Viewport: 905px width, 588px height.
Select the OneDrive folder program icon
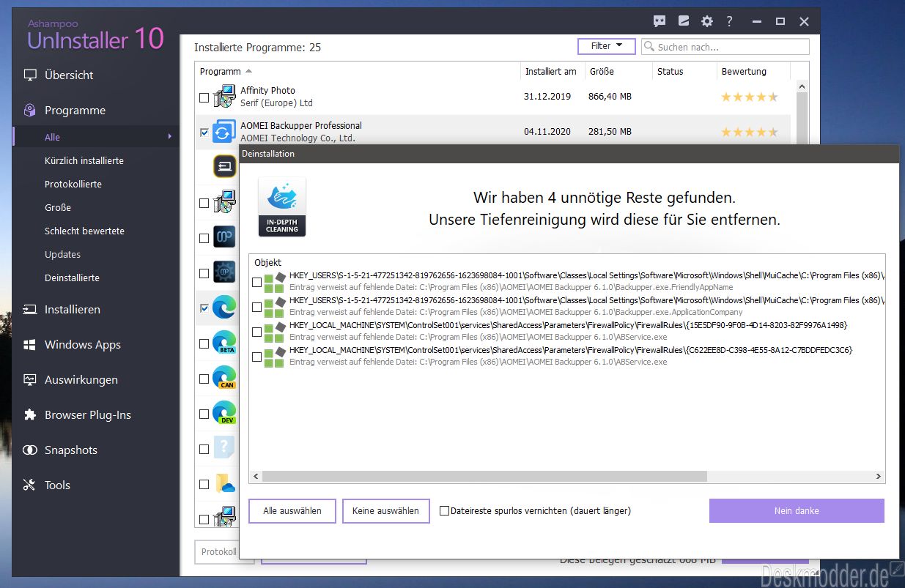(224, 484)
